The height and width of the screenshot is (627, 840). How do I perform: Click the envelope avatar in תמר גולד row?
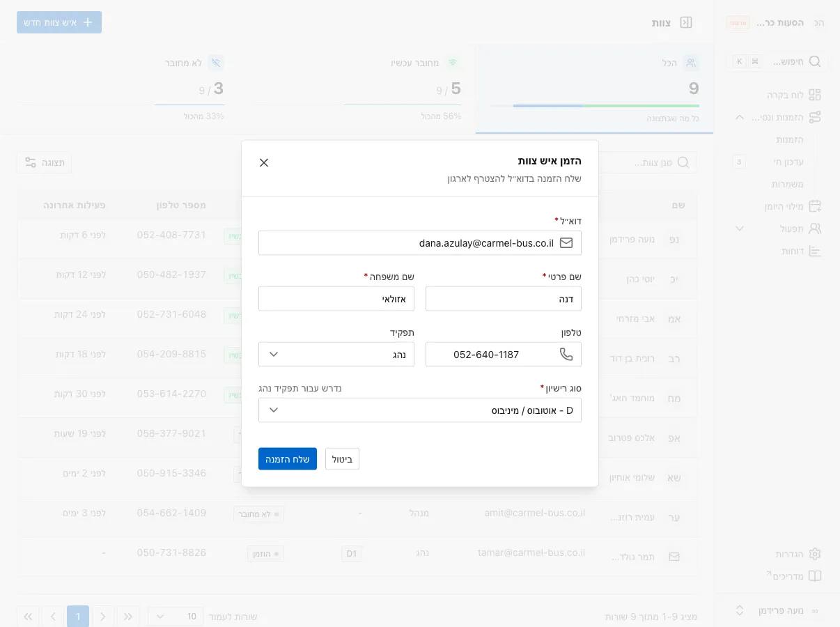pyautogui.click(x=674, y=557)
